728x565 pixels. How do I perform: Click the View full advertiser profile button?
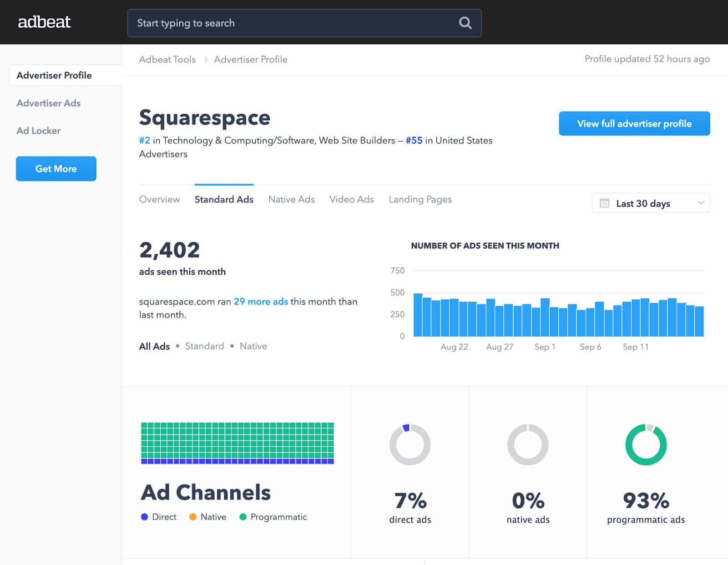pyautogui.click(x=634, y=123)
